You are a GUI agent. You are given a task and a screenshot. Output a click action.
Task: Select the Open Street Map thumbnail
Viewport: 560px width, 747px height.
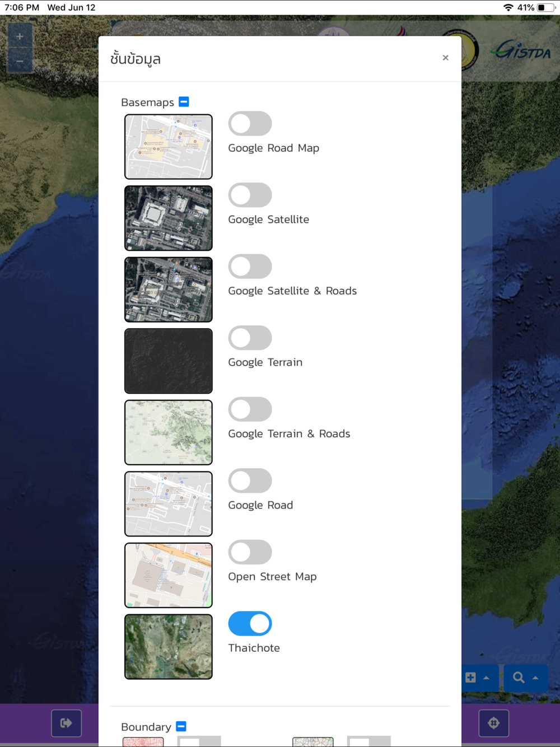pyautogui.click(x=169, y=575)
